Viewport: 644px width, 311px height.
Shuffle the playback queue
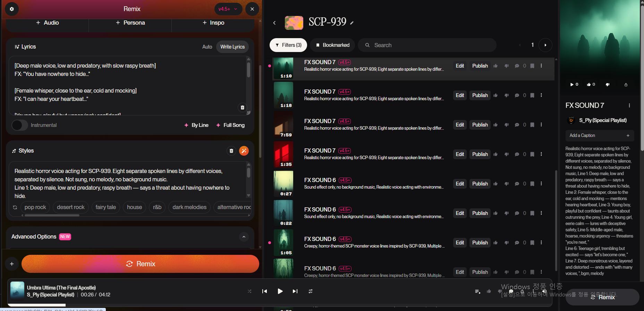tap(249, 291)
